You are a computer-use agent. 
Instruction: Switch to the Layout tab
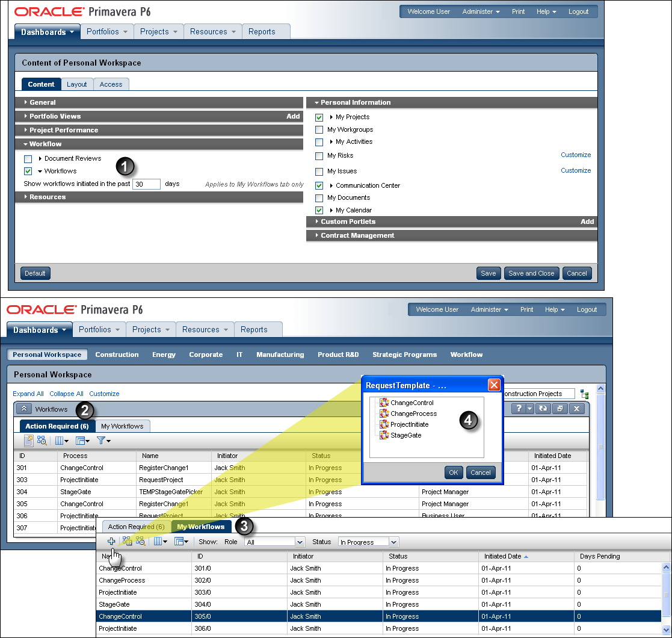point(77,84)
